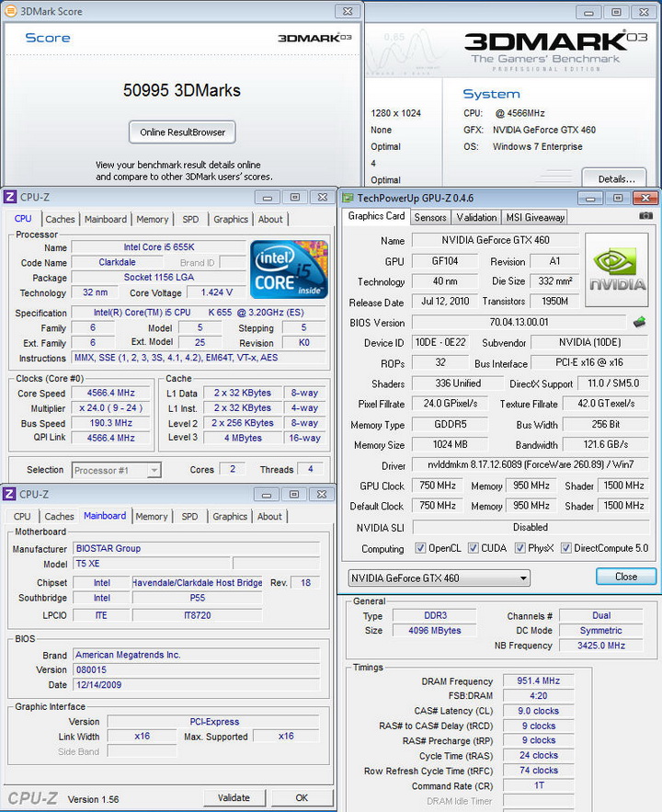Click the NVIDIA logo in GPU-Z
This screenshot has height=812, width=662.
coord(617,269)
